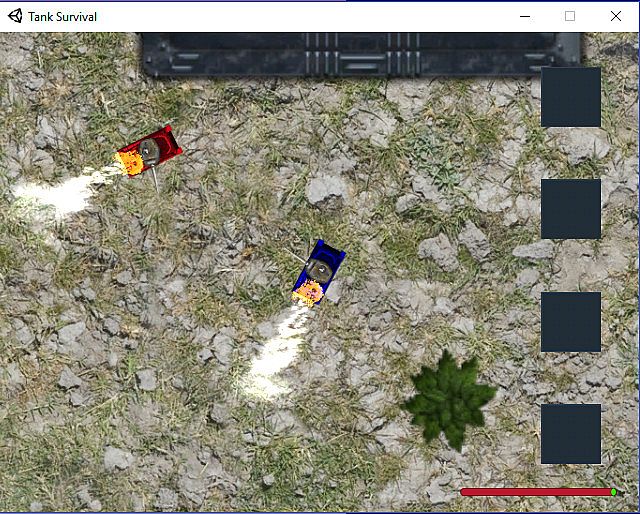Select the third dark inventory slot
The width and height of the screenshot is (640, 514).
[571, 322]
